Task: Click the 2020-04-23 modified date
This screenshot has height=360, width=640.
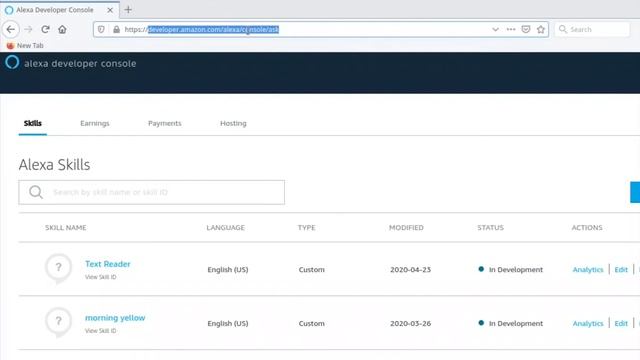Action: click(410, 269)
